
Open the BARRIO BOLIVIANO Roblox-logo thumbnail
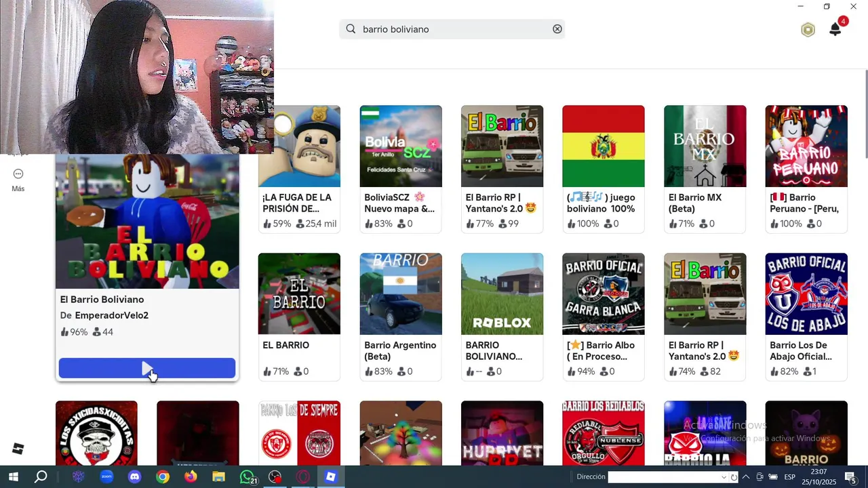click(502, 293)
